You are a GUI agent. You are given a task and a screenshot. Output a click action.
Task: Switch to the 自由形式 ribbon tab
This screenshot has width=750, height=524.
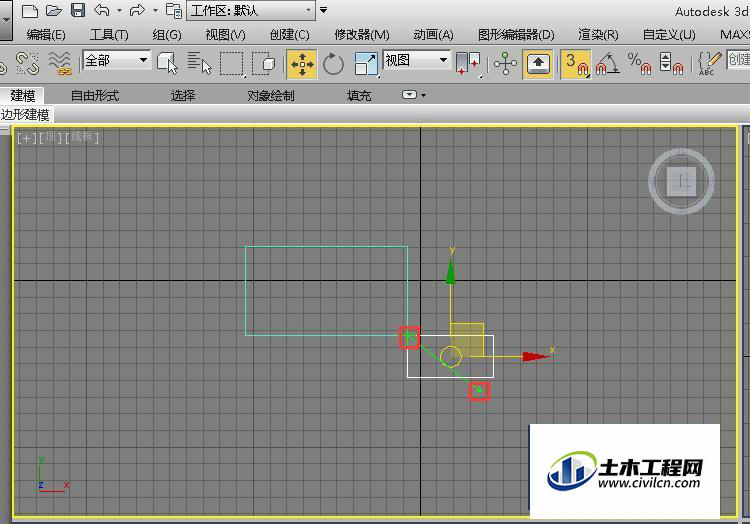pos(95,96)
